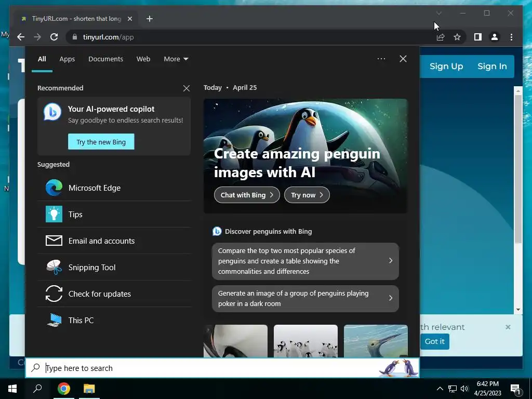Open File Explorer from the taskbar
532x399 pixels.
coord(89,389)
